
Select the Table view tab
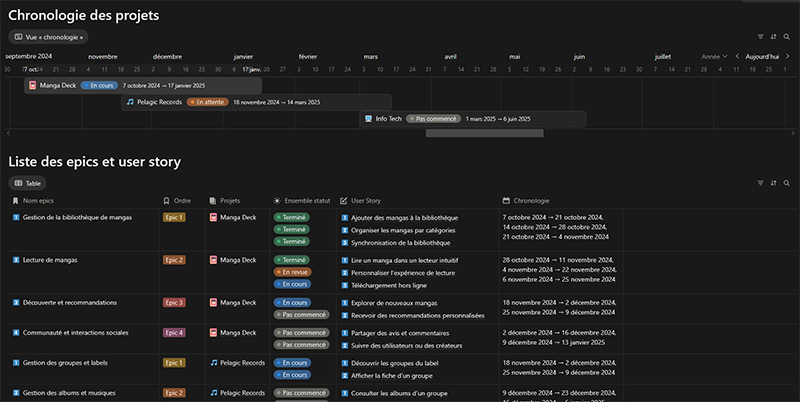[x=28, y=183]
